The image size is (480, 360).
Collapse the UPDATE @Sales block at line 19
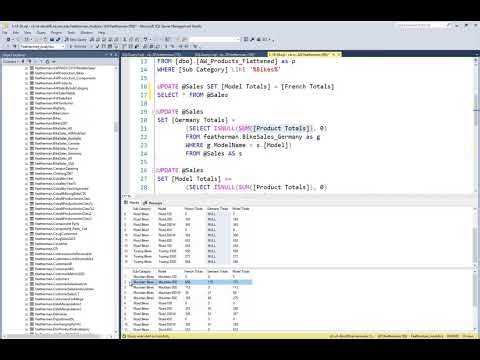pos(154,112)
